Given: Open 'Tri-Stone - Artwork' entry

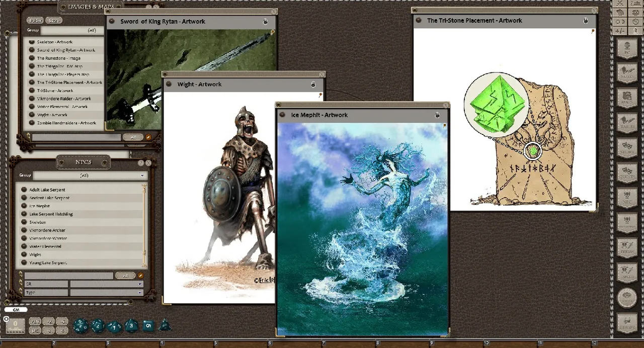Looking at the screenshot, I should point(55,91).
